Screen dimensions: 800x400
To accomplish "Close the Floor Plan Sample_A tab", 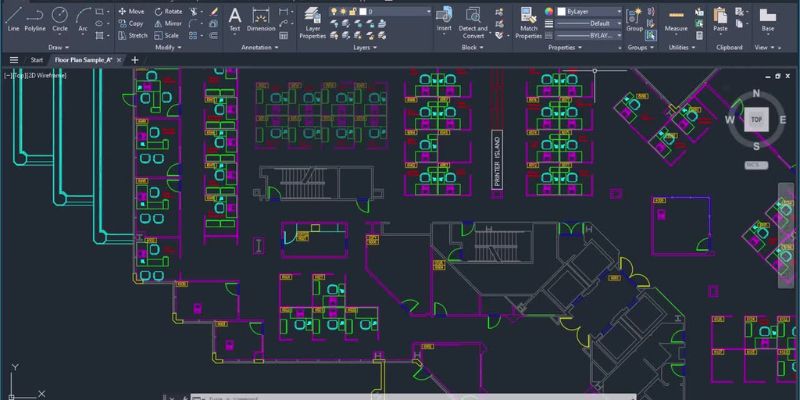I will pos(119,60).
